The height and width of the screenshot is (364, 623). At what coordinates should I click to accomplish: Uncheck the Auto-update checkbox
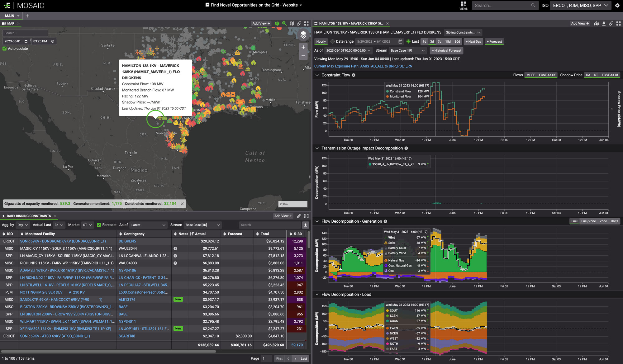(5, 49)
